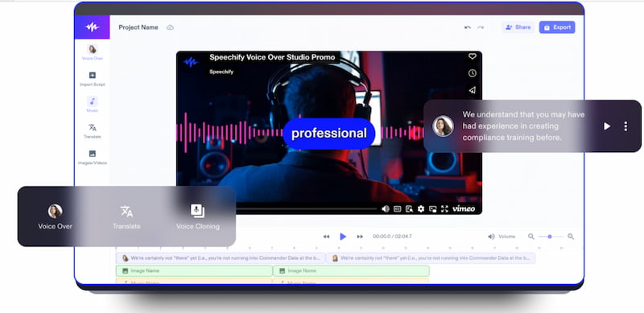Screen dimensions: 644x313
Task: Fast-forward the timeline playback
Action: pos(360,237)
